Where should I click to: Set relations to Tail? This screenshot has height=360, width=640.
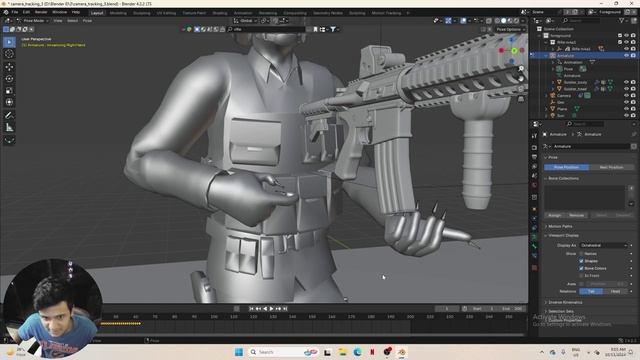(x=591, y=291)
